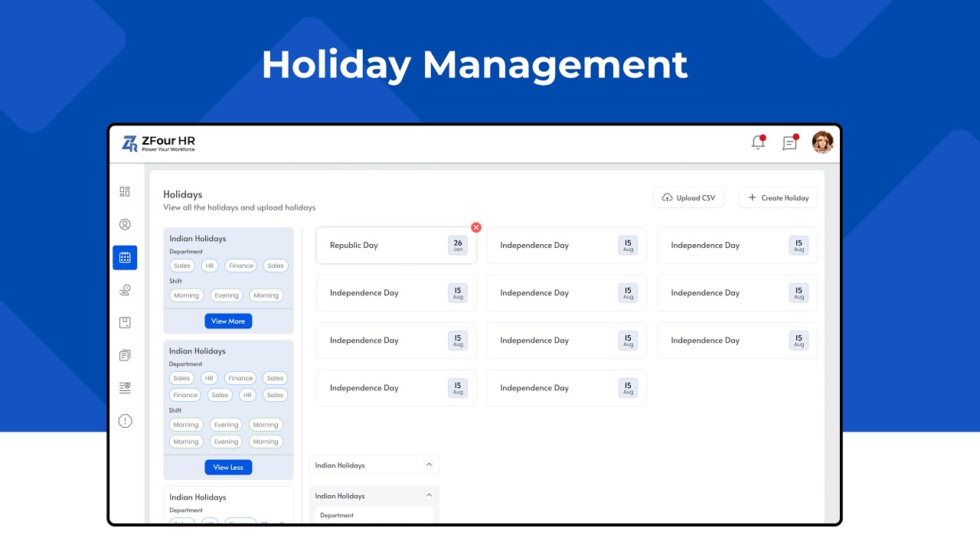980x551 pixels.
Task: Click the 'View all the holidays' subtitle
Action: 239,207
